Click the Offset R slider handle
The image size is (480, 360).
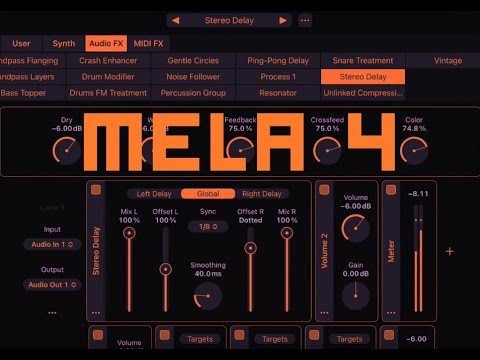(250, 248)
